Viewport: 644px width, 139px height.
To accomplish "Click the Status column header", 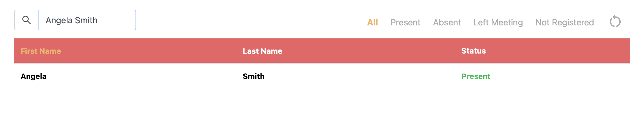I will point(474,51).
